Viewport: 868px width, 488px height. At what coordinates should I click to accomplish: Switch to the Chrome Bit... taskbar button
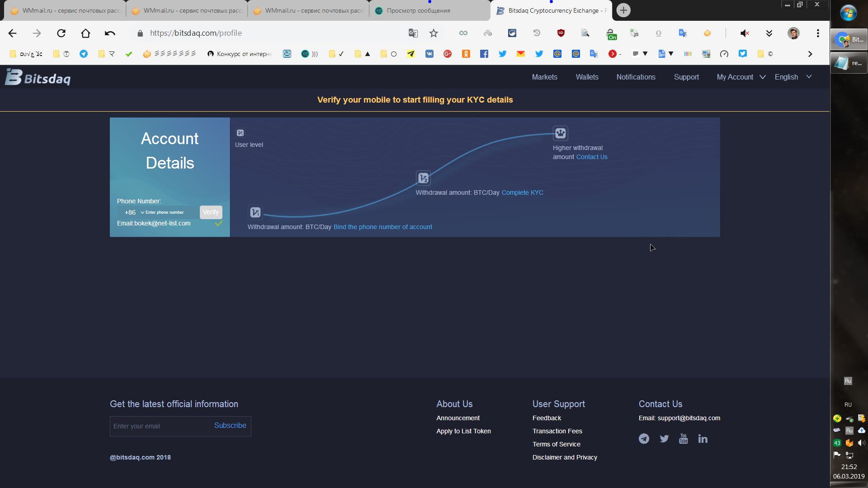coord(849,40)
